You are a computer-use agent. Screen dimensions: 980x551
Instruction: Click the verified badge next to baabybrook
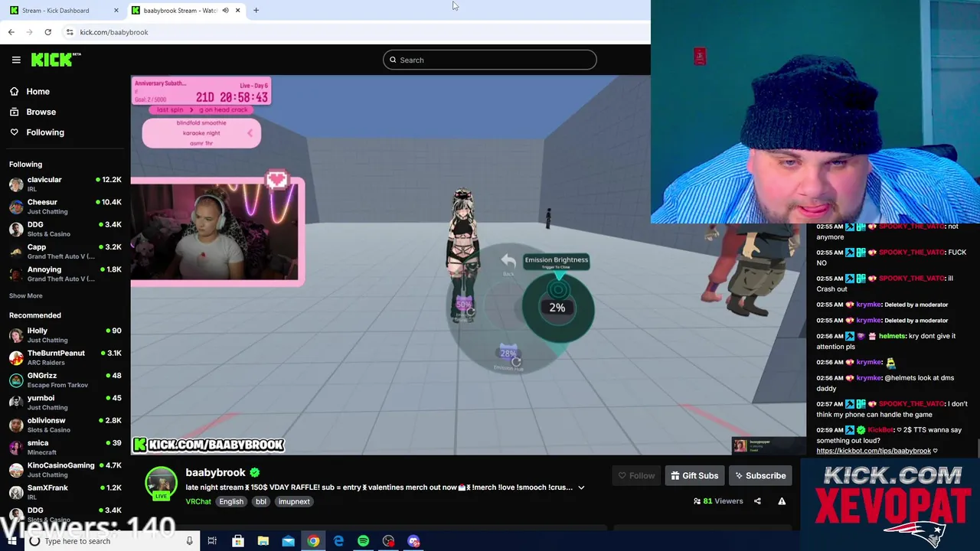(x=254, y=473)
